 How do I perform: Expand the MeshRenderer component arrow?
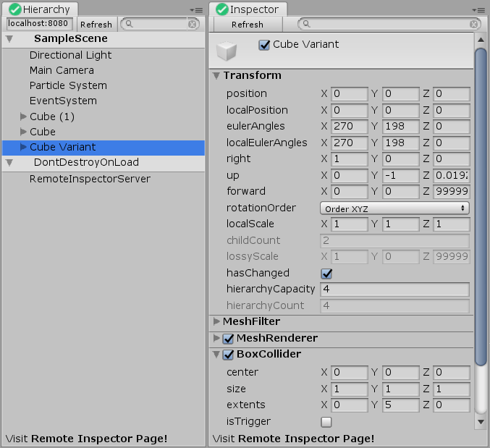point(216,338)
